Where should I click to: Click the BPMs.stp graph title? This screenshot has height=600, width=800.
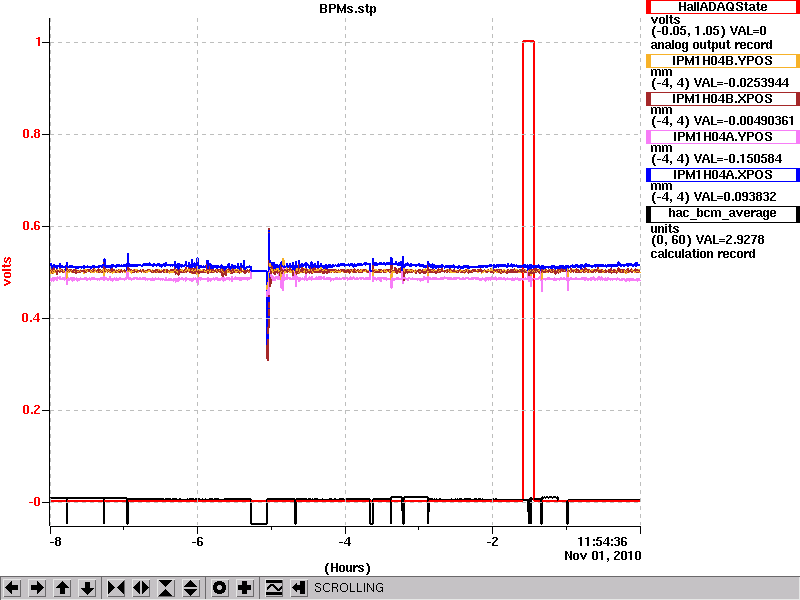pos(348,9)
